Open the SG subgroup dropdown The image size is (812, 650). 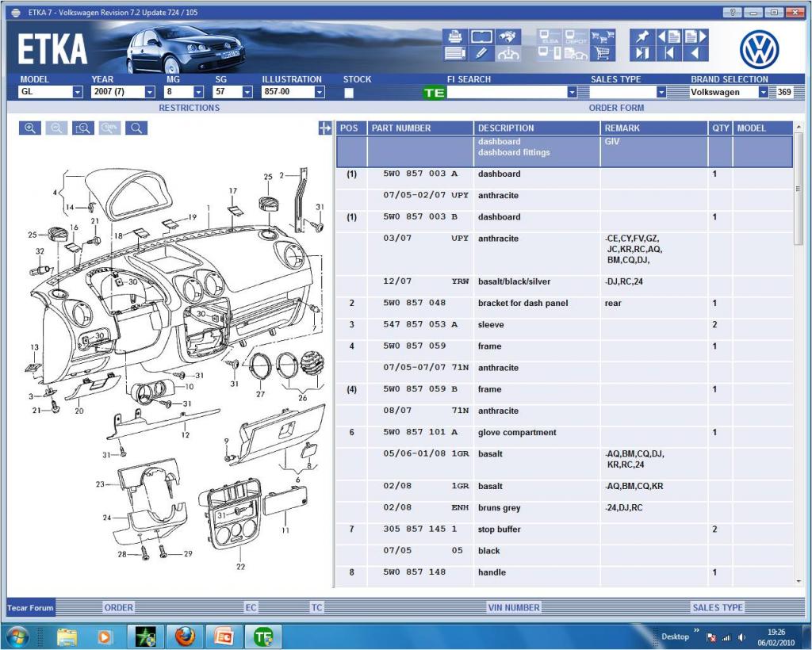tap(247, 92)
